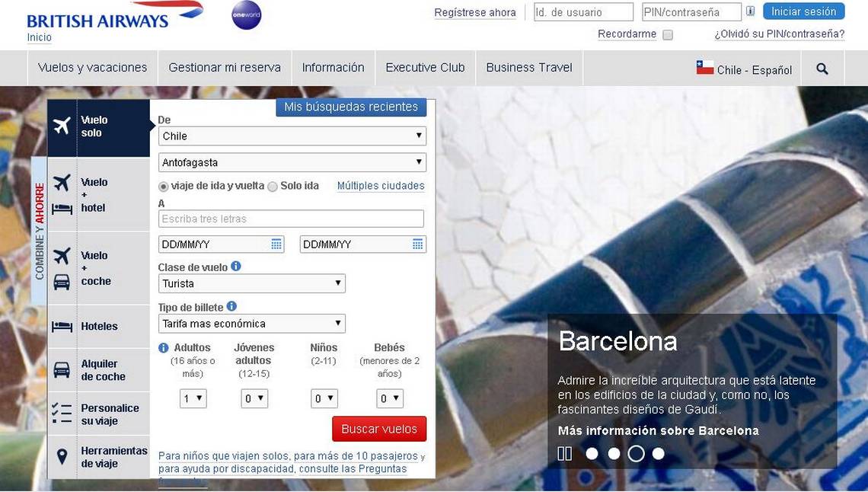Select the Solo ida radio button
The width and height of the screenshot is (868, 492).
pos(273,187)
